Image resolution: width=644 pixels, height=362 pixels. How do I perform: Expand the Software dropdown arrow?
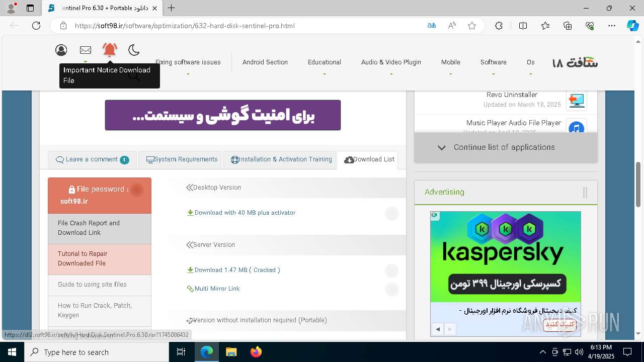[x=494, y=74]
